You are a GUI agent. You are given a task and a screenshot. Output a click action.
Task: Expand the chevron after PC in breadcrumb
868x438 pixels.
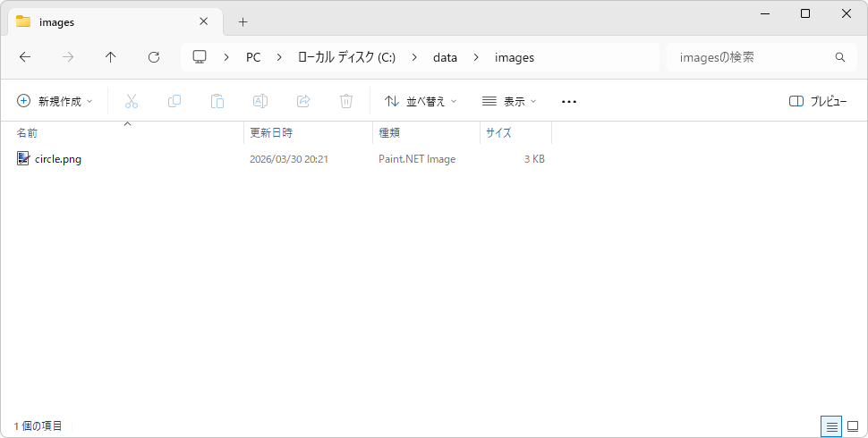click(279, 57)
